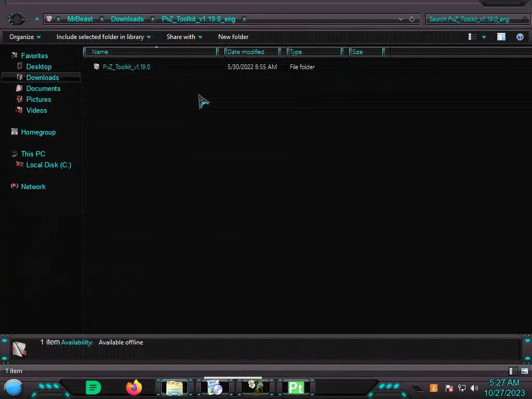This screenshot has height=399, width=532.
Task: Open Documents in the navigation pane
Action: tap(43, 88)
